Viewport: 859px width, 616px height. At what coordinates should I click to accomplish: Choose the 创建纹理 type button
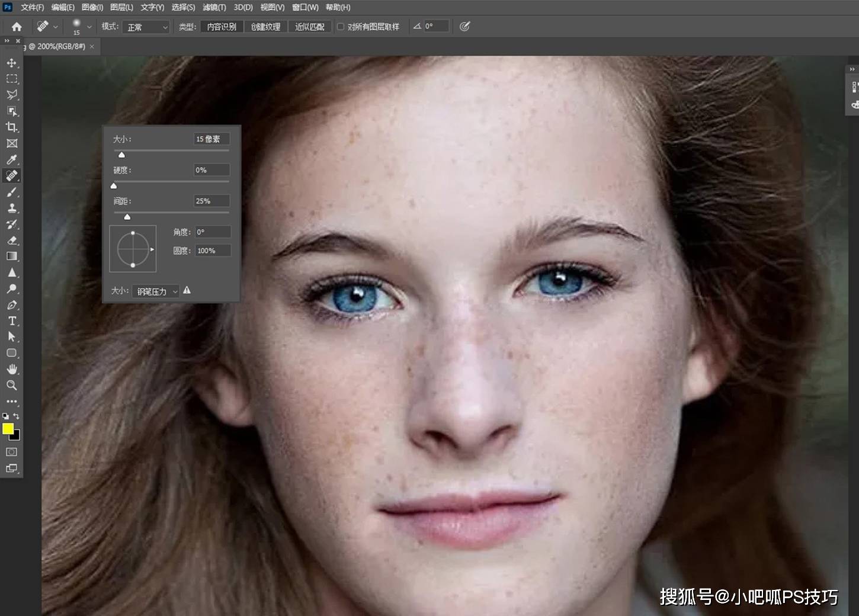click(x=265, y=27)
